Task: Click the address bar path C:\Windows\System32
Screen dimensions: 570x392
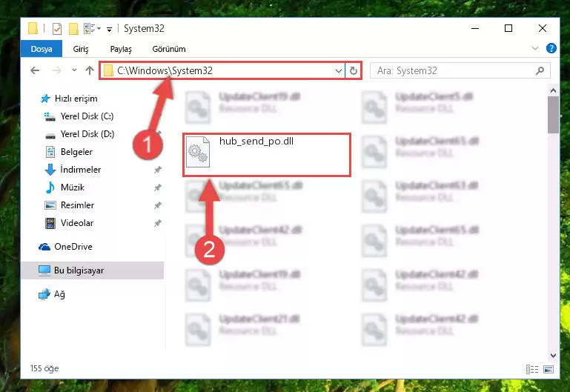Action: pyautogui.click(x=165, y=70)
